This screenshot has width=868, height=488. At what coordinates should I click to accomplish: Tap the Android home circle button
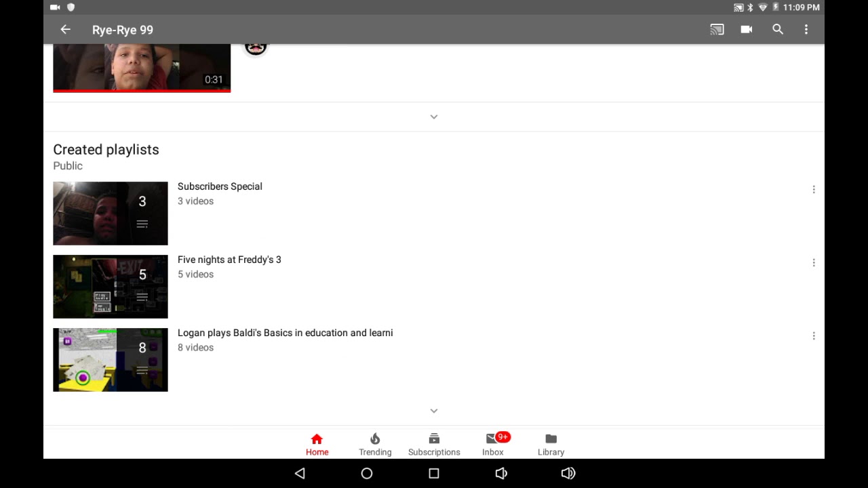click(367, 473)
